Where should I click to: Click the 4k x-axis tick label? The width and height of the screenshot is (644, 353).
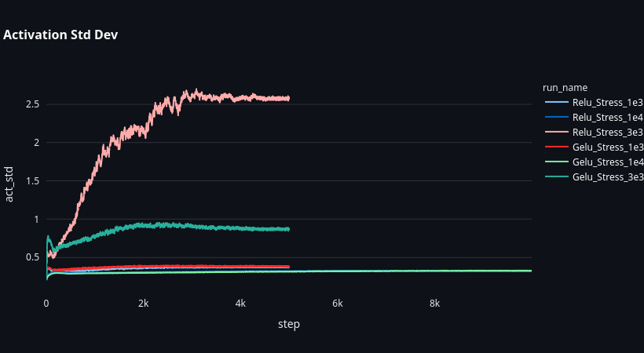(240, 303)
